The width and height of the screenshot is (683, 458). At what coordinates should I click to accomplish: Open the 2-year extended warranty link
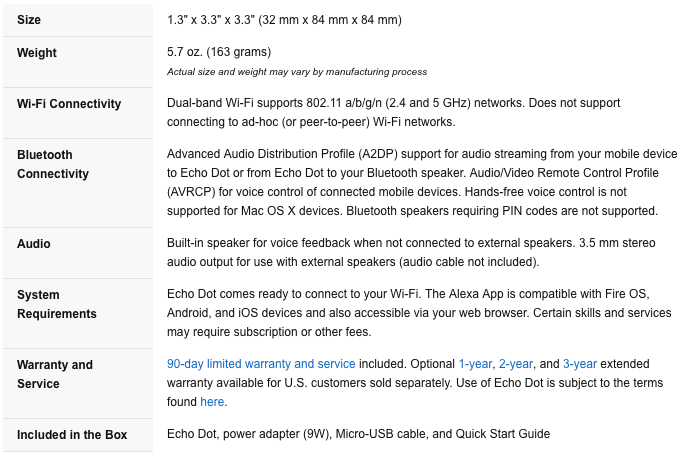coord(516,364)
